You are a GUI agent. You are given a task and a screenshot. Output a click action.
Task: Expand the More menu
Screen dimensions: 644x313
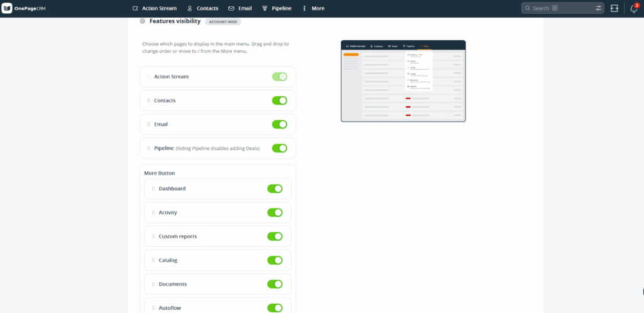pos(313,8)
